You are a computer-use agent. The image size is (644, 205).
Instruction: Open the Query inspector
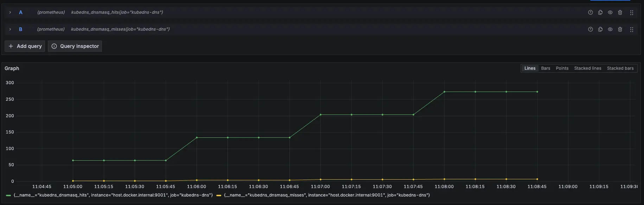coord(75,46)
